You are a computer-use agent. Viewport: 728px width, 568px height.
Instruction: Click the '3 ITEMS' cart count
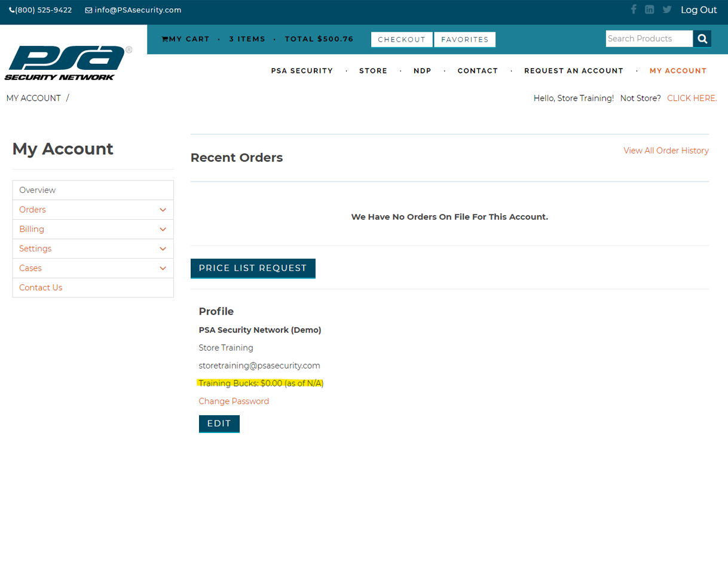(247, 39)
